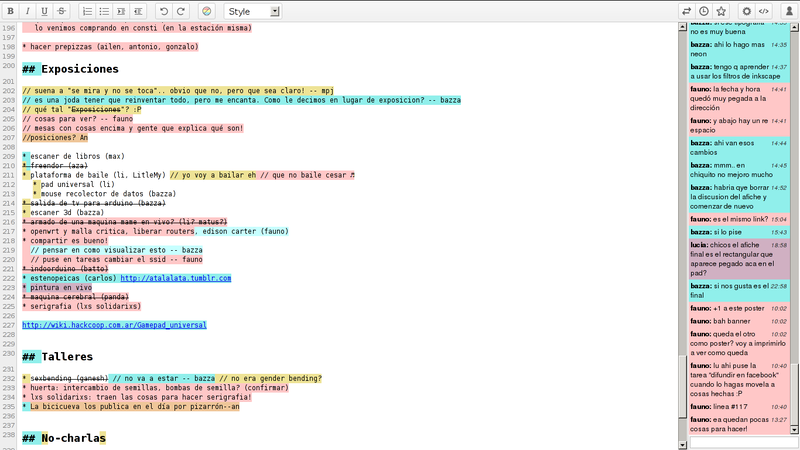
Task: Undo the last edit
Action: coord(164,11)
